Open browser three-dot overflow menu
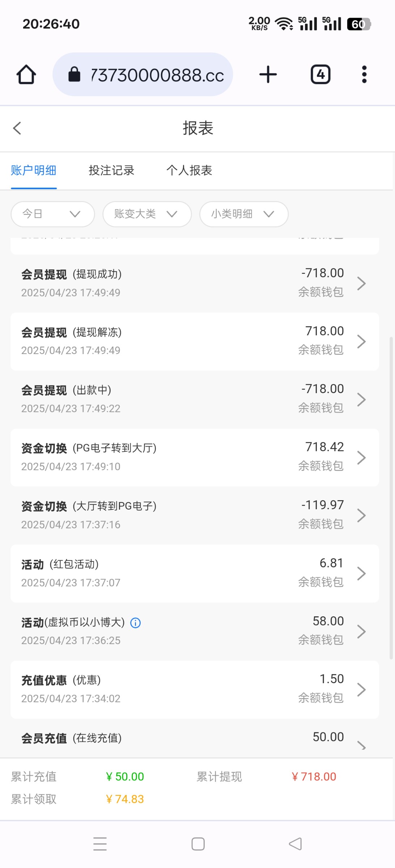395x868 pixels. pyautogui.click(x=364, y=75)
